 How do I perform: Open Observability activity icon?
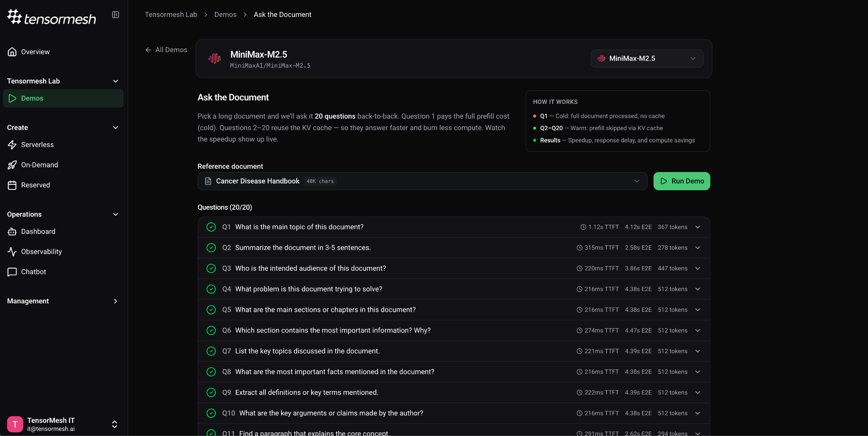pyautogui.click(x=12, y=252)
